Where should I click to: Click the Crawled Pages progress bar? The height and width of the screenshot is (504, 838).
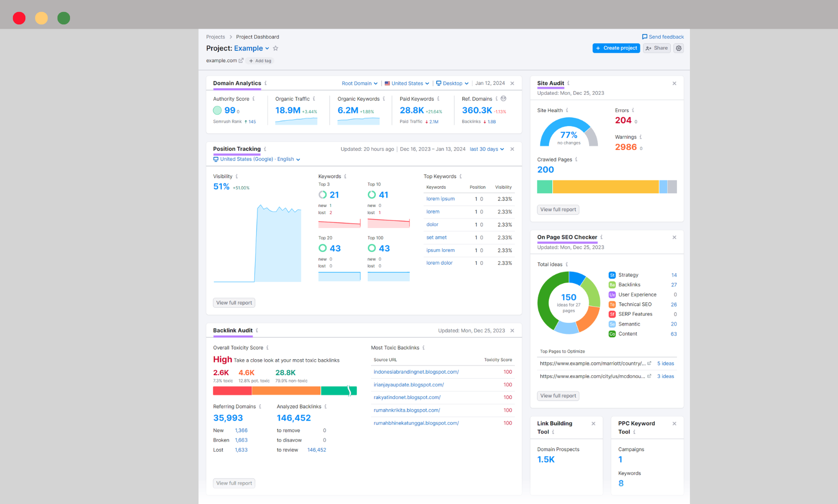pyautogui.click(x=607, y=186)
